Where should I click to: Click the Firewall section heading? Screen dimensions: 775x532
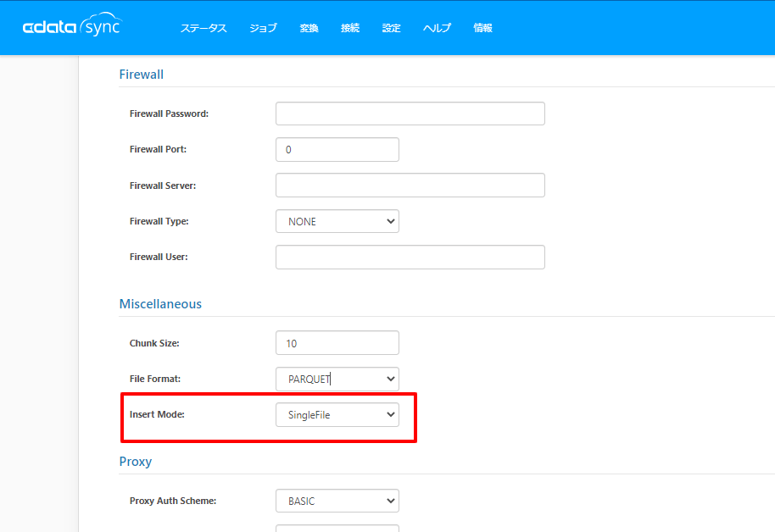pos(141,74)
